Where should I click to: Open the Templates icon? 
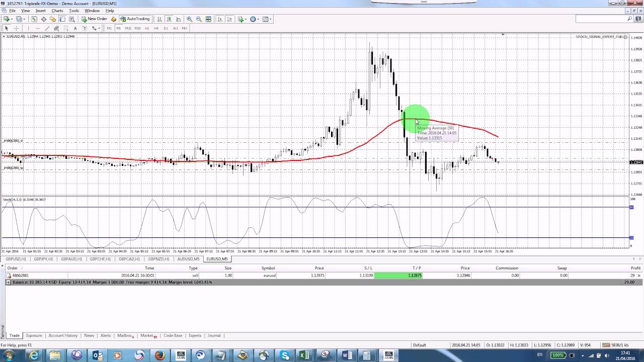(x=266, y=19)
